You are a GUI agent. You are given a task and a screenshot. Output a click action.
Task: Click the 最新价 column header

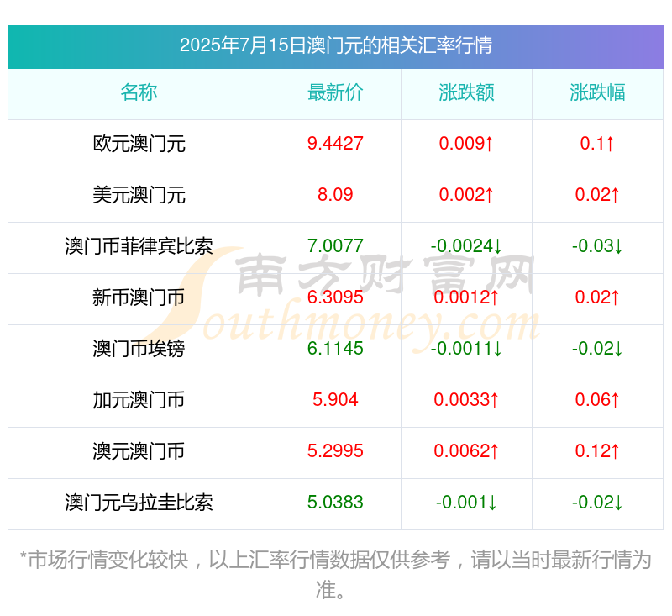click(x=335, y=92)
